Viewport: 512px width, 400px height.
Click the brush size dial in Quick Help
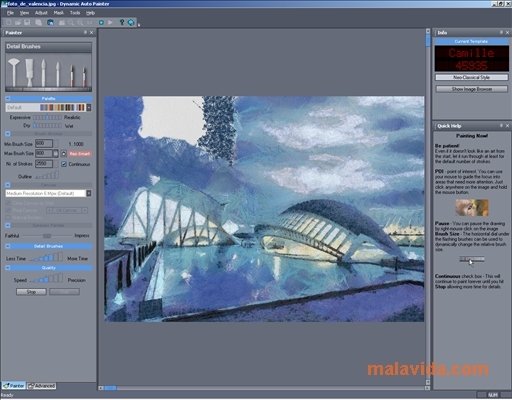coord(472,259)
